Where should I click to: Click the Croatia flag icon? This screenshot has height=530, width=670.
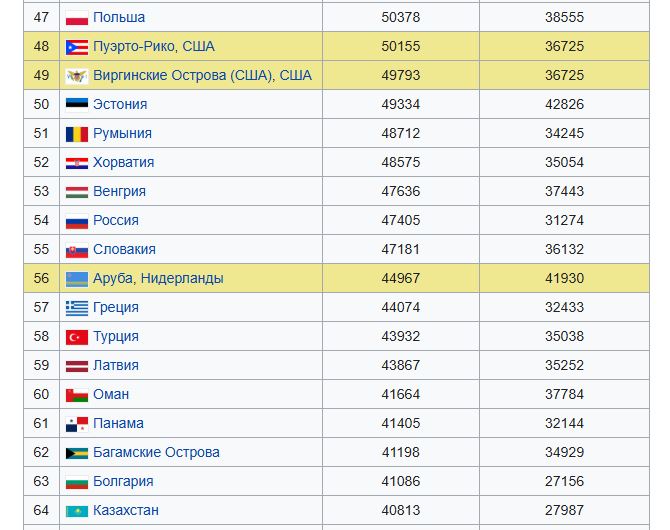(77, 163)
